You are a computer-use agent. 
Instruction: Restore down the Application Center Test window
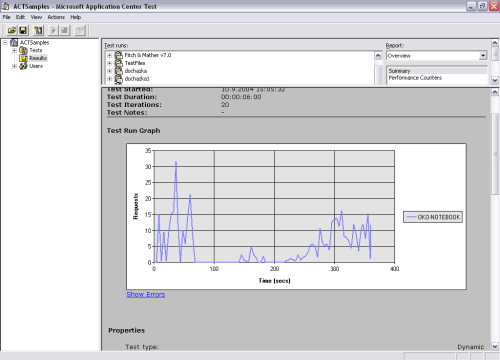[482, 6]
